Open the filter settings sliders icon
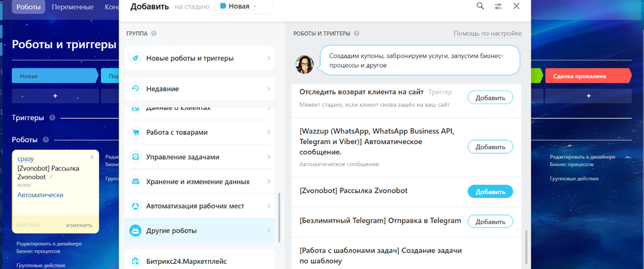The image size is (644, 269). (498, 6)
